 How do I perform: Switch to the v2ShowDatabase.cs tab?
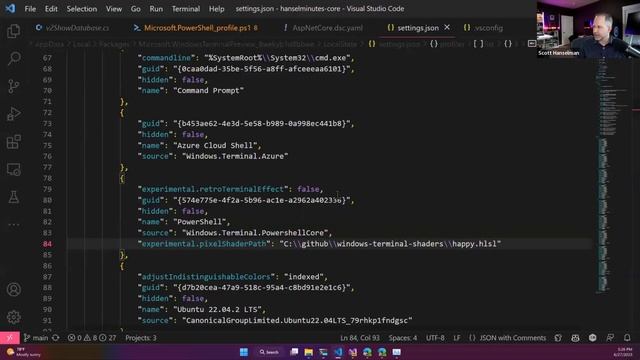[x=73, y=28]
